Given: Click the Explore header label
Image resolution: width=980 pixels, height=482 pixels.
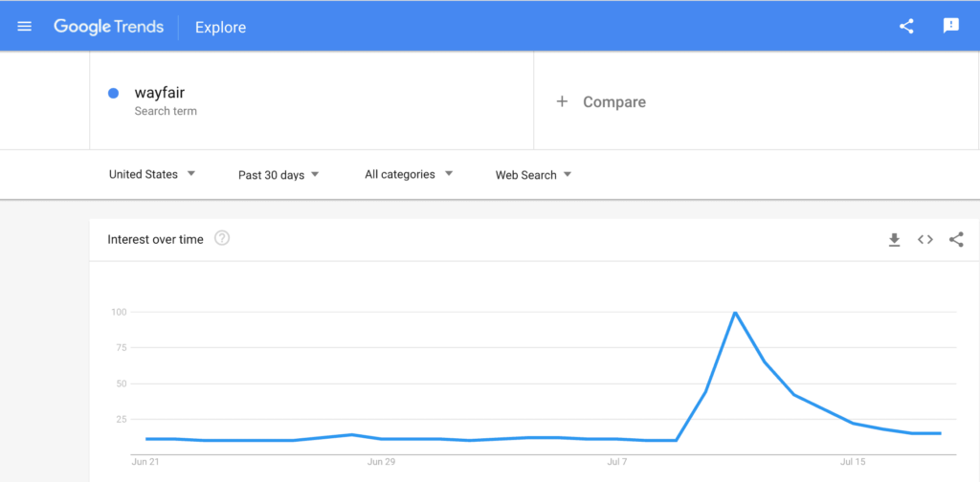Looking at the screenshot, I should (221, 28).
